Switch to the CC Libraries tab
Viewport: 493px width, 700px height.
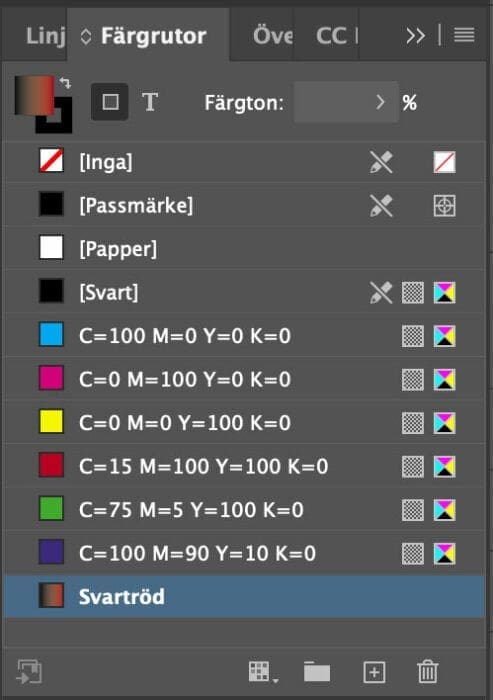(x=337, y=36)
